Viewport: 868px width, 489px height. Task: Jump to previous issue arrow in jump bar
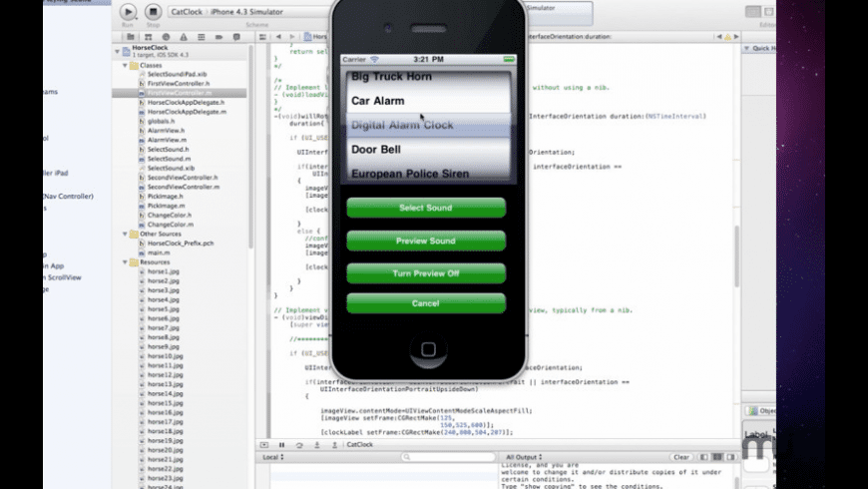pos(719,37)
